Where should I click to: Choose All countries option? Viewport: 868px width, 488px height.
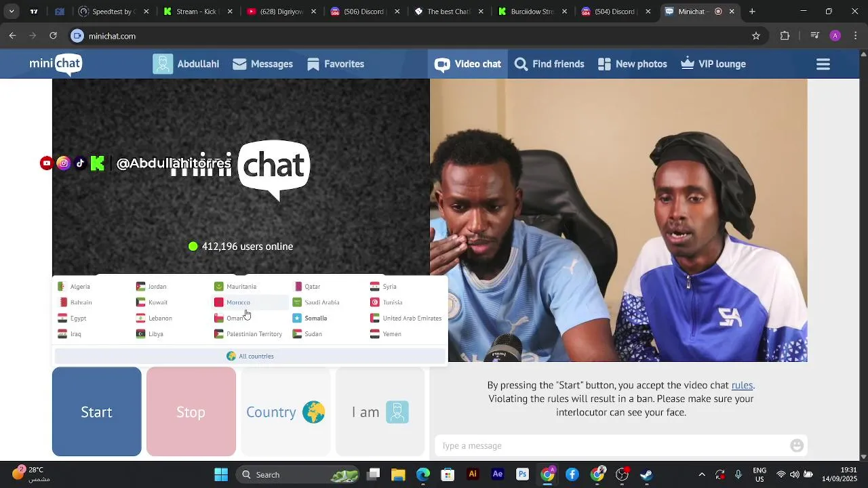(250, 356)
